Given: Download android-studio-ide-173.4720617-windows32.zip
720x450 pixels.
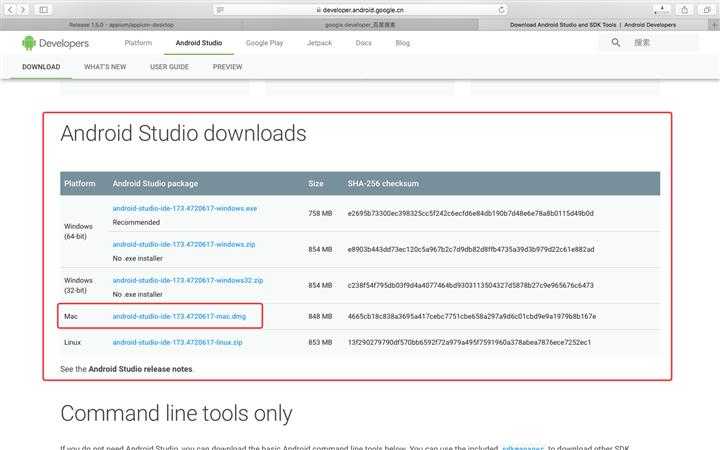Looking at the screenshot, I should (x=188, y=280).
